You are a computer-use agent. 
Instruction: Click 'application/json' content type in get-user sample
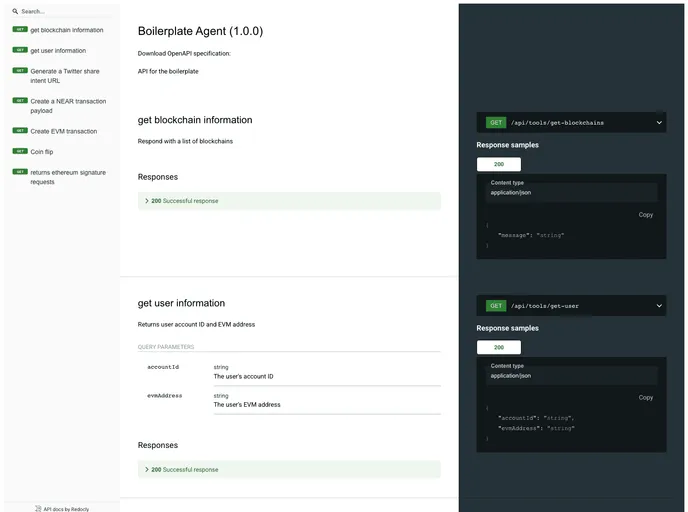[x=511, y=376]
